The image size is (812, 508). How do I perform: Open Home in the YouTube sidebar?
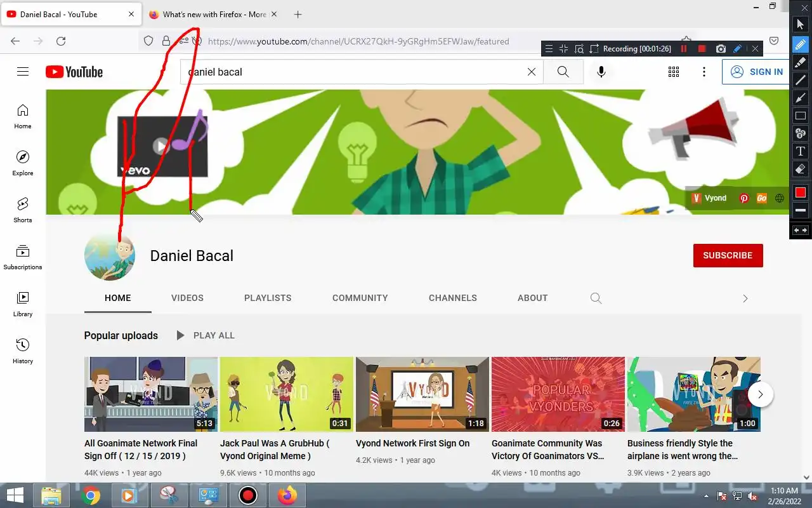pyautogui.click(x=23, y=116)
